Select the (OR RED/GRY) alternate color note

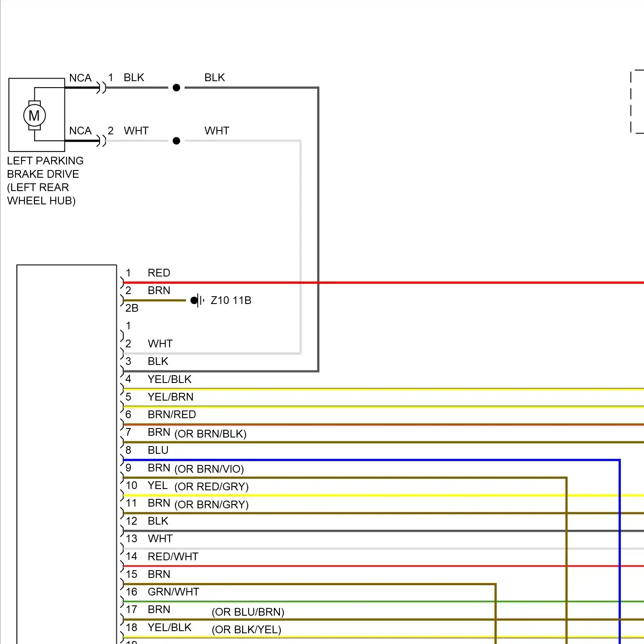[x=211, y=487]
